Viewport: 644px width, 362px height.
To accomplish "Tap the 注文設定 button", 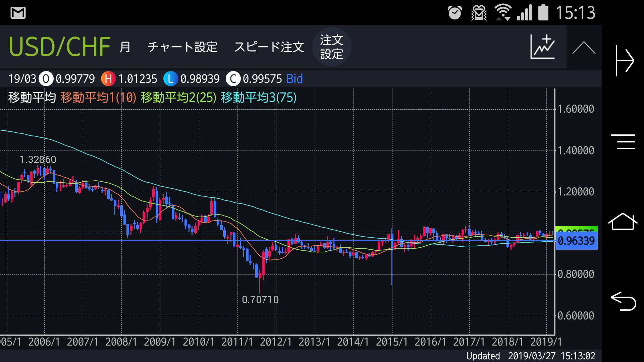I will (x=332, y=47).
